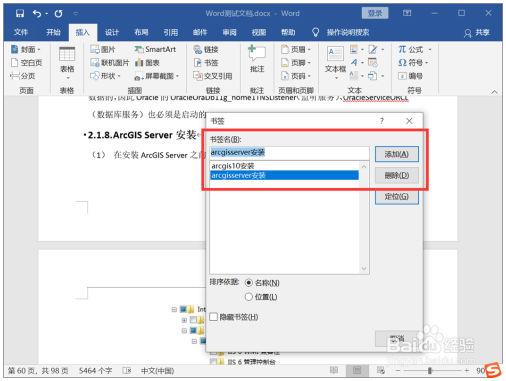Click the word count 5464 个字

(x=95, y=371)
